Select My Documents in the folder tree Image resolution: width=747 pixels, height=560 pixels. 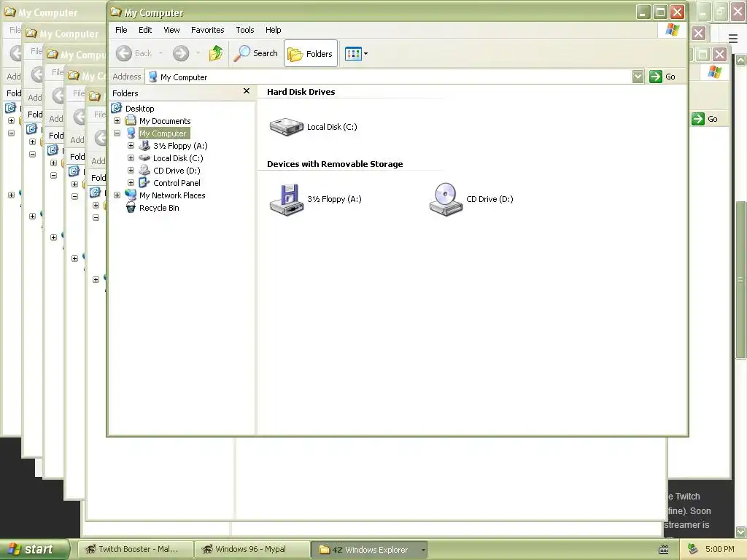point(165,121)
